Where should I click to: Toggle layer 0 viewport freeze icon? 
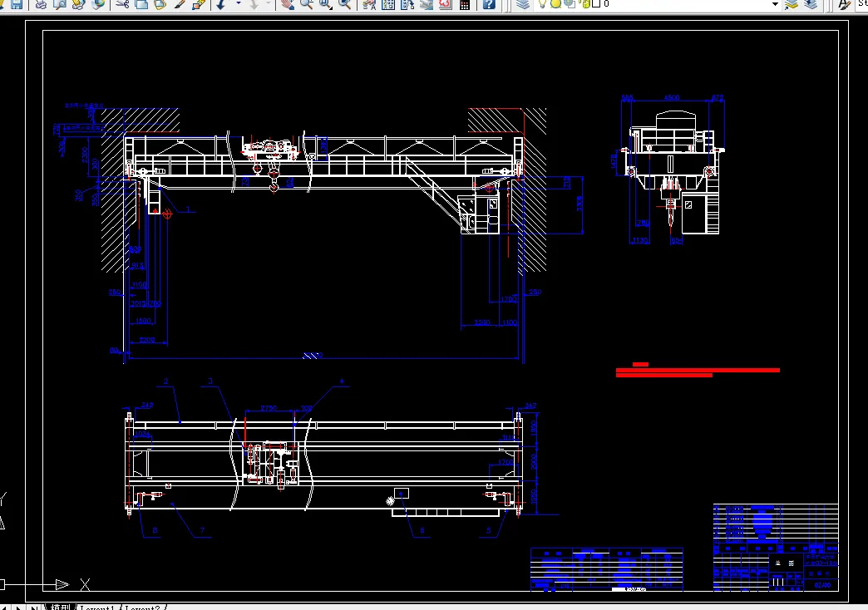pyautogui.click(x=570, y=4)
